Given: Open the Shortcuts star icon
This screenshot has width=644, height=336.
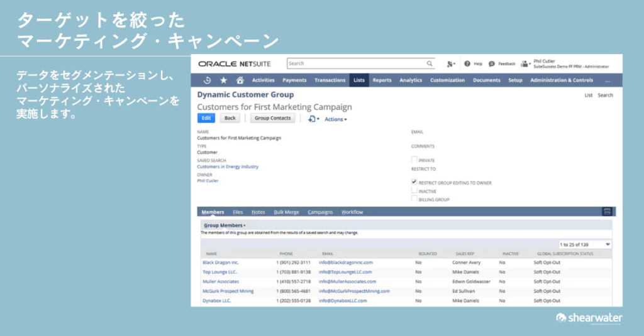Looking at the screenshot, I should [223, 80].
